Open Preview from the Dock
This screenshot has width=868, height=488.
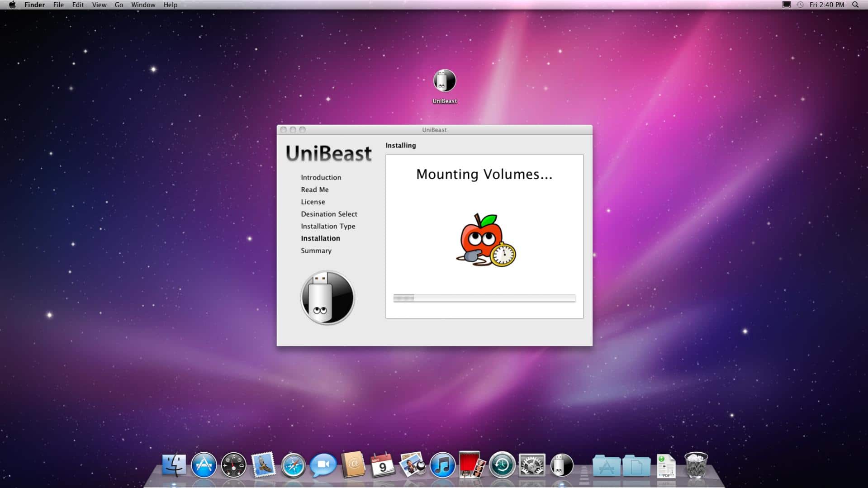coord(413,465)
